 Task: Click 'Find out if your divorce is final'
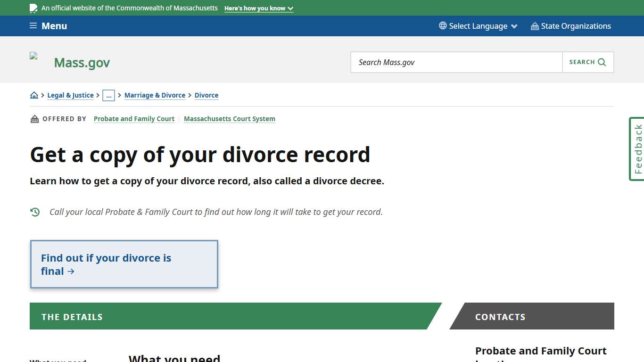106,264
